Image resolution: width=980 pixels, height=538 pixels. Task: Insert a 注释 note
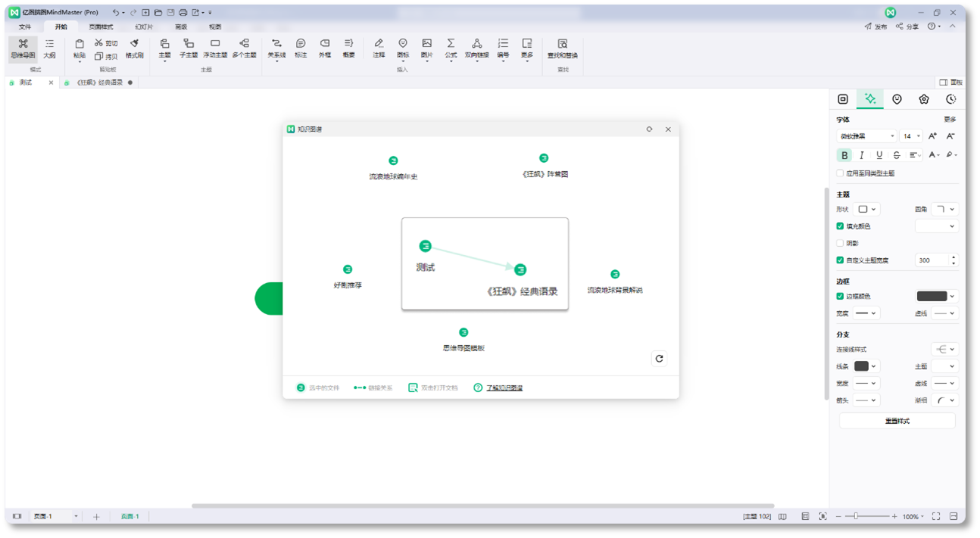click(x=379, y=48)
